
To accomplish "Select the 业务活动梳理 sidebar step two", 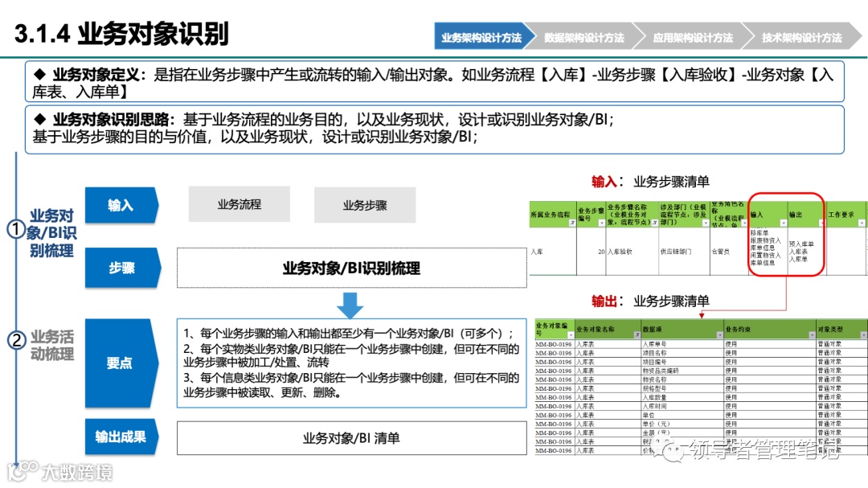I will pyautogui.click(x=52, y=345).
